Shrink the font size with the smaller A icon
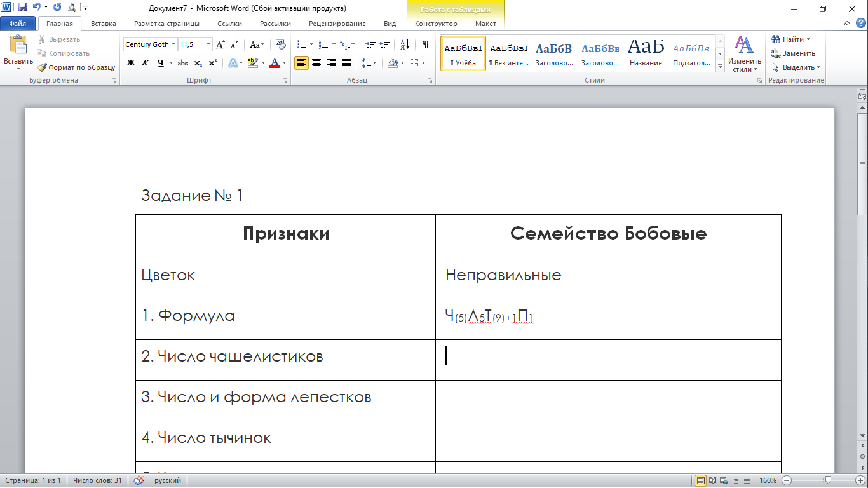 tap(234, 44)
